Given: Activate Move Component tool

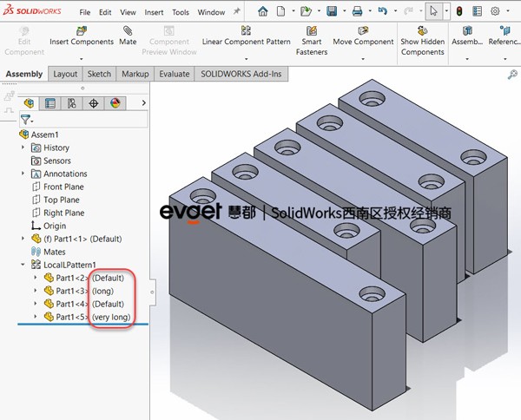Looking at the screenshot, I should [363, 36].
